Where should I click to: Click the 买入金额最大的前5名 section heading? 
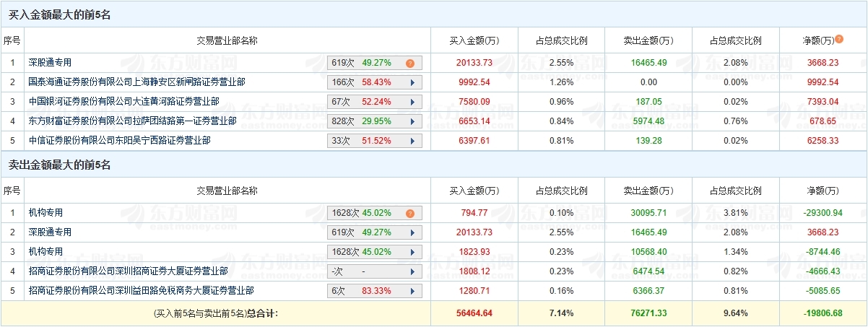tap(59, 14)
